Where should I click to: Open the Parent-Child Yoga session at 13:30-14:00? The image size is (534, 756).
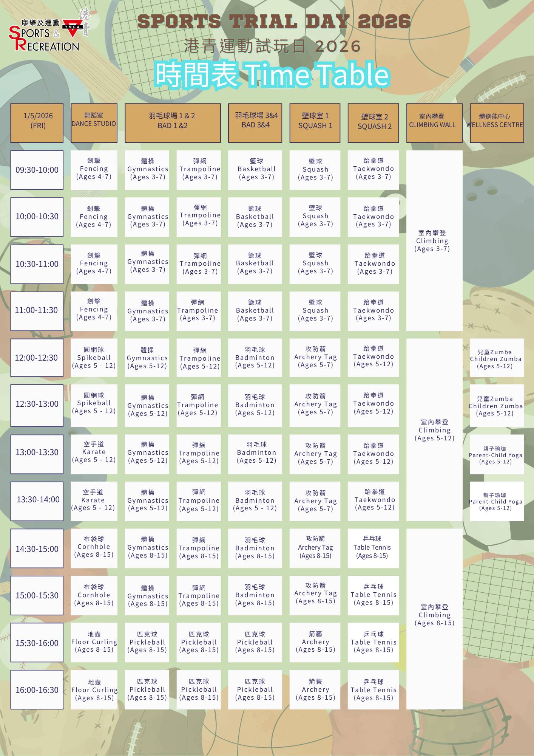click(x=496, y=501)
